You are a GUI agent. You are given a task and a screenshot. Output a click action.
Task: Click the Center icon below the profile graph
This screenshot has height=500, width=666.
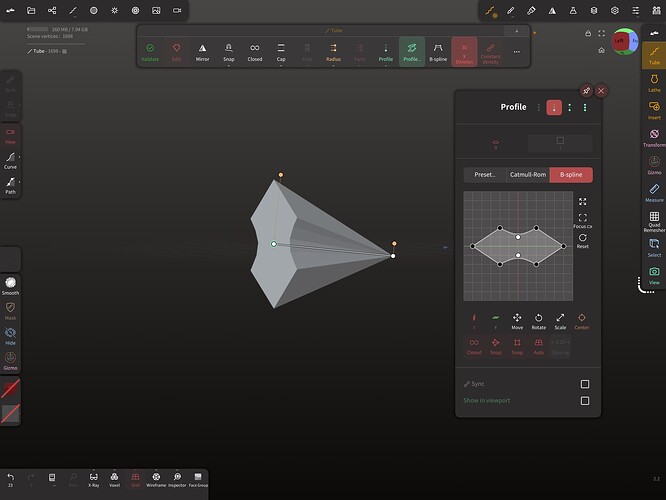point(582,321)
